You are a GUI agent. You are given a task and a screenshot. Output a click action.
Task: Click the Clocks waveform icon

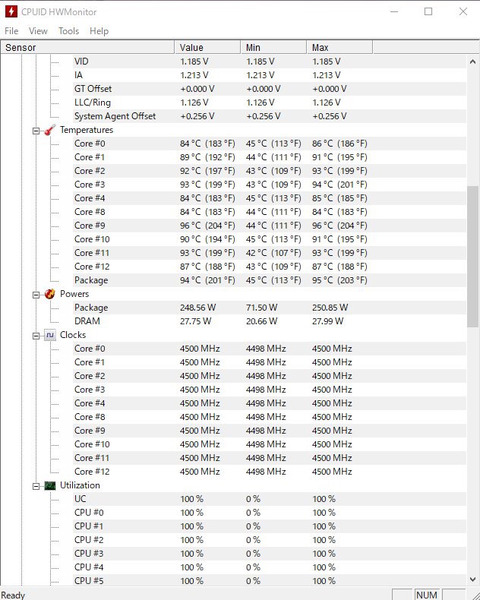tap(50, 335)
